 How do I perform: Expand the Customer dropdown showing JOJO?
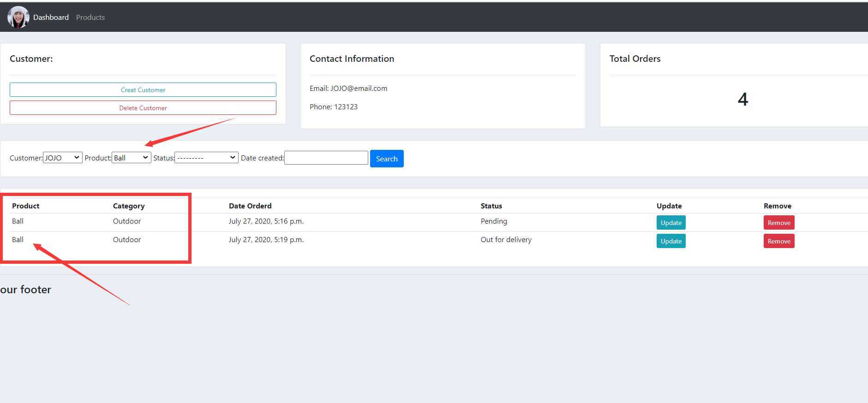click(x=63, y=158)
